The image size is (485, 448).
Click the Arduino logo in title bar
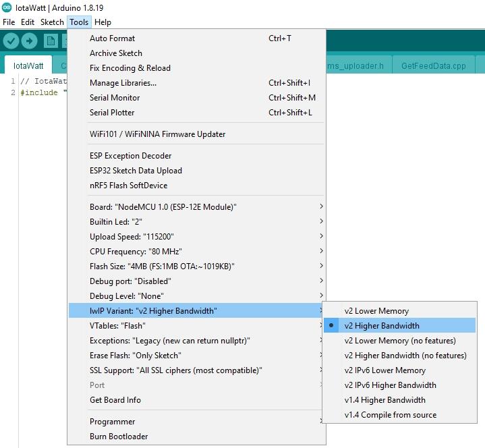(7, 7)
